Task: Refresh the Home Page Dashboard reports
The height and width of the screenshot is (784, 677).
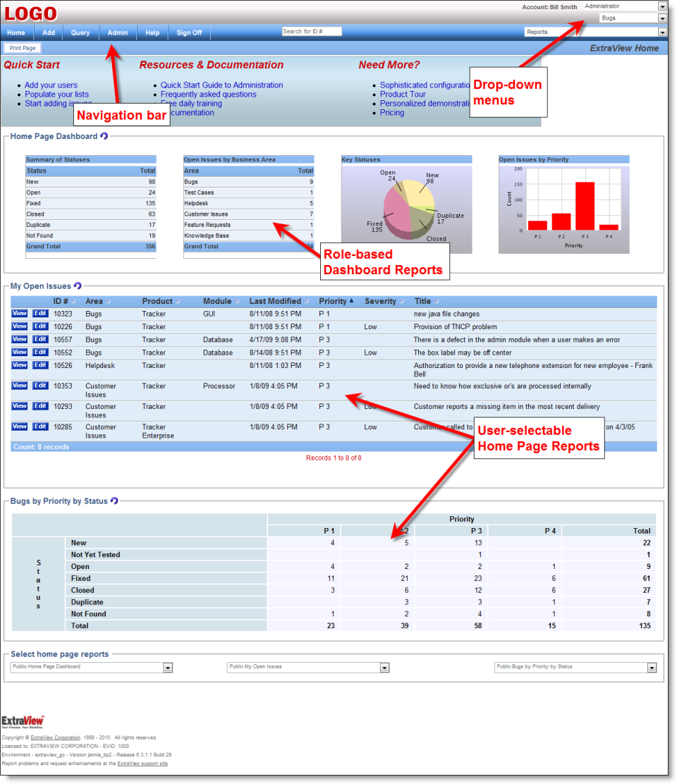Action: click(x=103, y=135)
